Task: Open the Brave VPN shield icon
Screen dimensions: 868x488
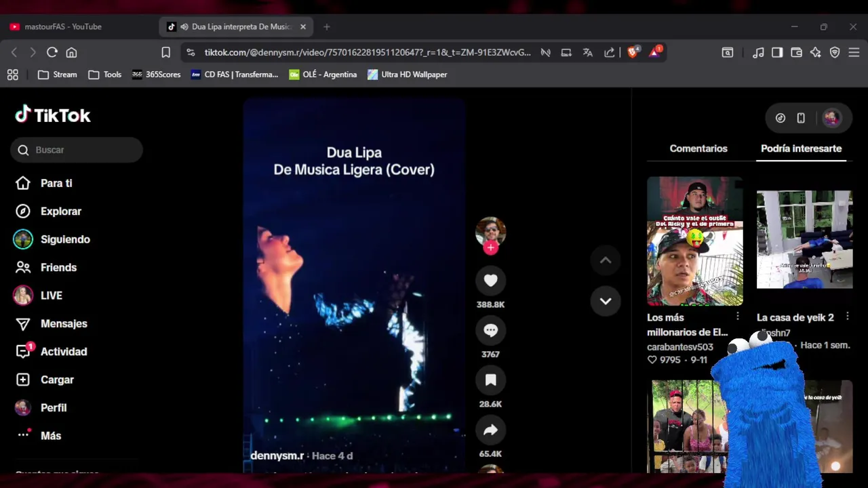Action: 835,52
